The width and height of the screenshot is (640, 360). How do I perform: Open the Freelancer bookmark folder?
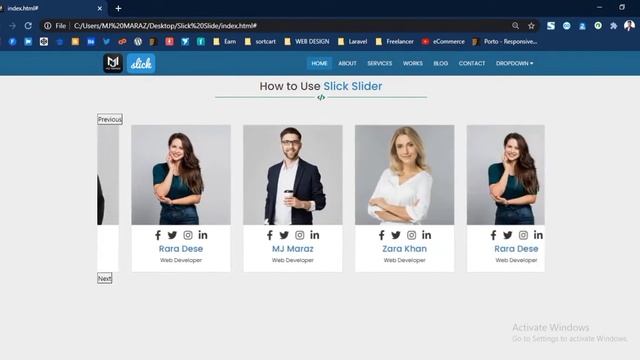(394, 42)
